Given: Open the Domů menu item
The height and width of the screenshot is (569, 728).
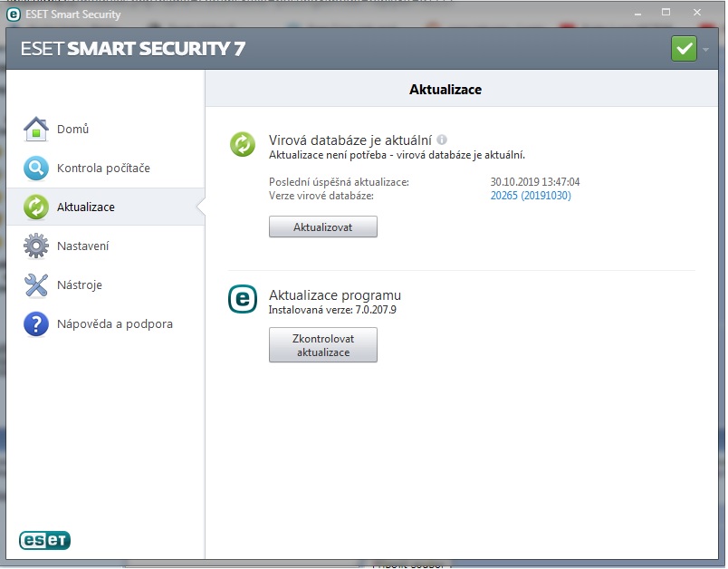Looking at the screenshot, I should tap(72, 130).
